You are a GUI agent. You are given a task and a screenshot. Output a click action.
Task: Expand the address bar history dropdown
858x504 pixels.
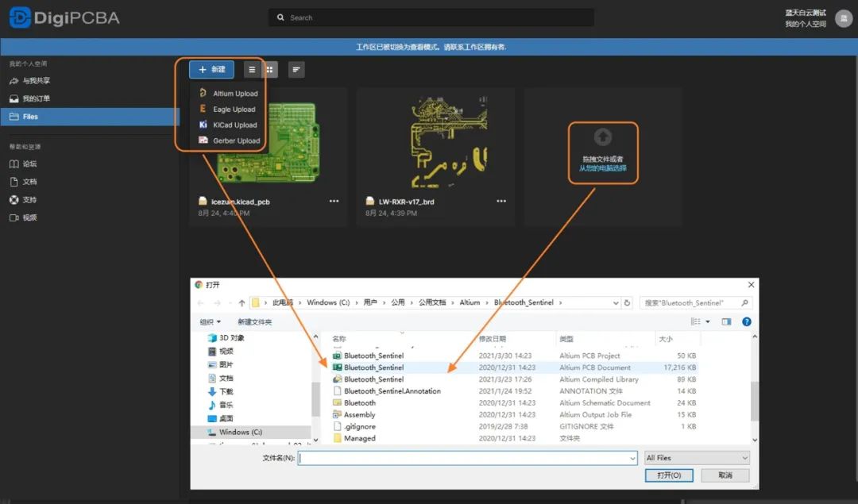point(616,303)
